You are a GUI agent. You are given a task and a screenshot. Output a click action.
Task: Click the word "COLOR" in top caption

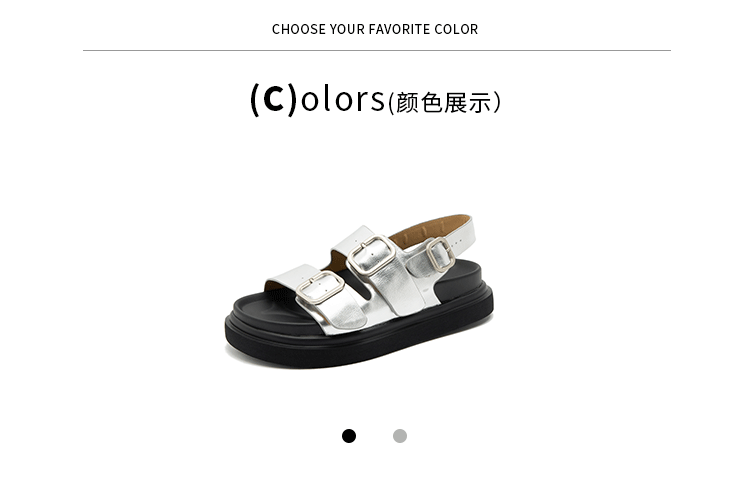click(x=456, y=29)
